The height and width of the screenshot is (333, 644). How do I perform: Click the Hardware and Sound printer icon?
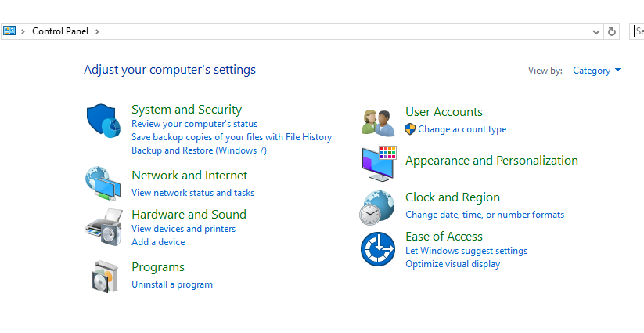coord(103,226)
